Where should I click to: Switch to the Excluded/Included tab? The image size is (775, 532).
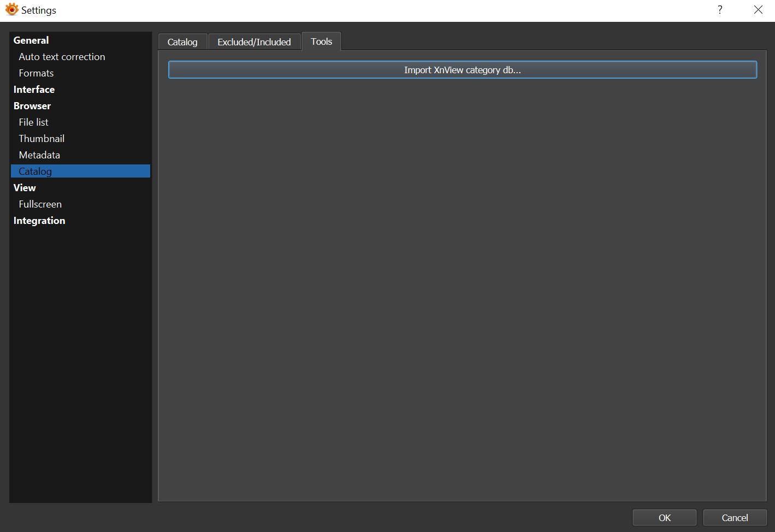click(x=254, y=42)
